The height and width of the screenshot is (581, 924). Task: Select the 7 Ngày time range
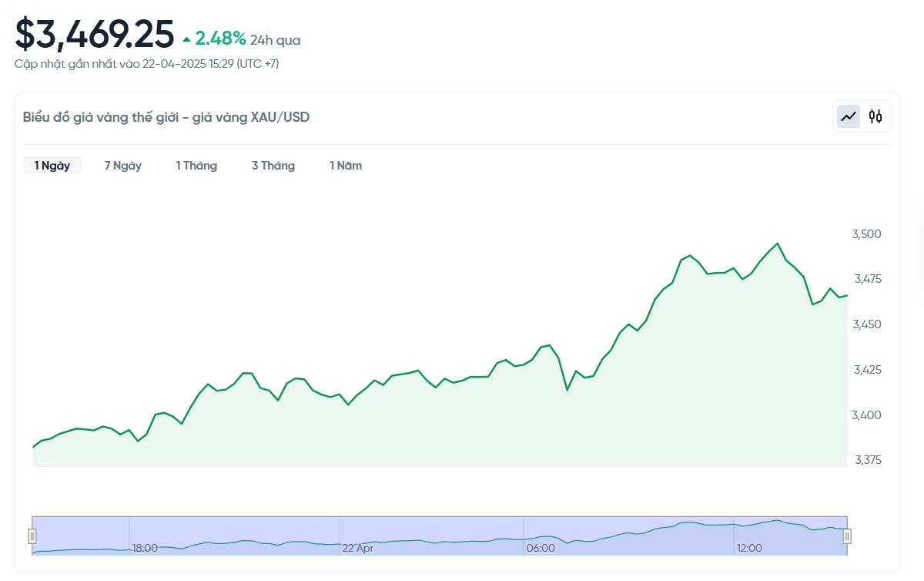point(123,166)
